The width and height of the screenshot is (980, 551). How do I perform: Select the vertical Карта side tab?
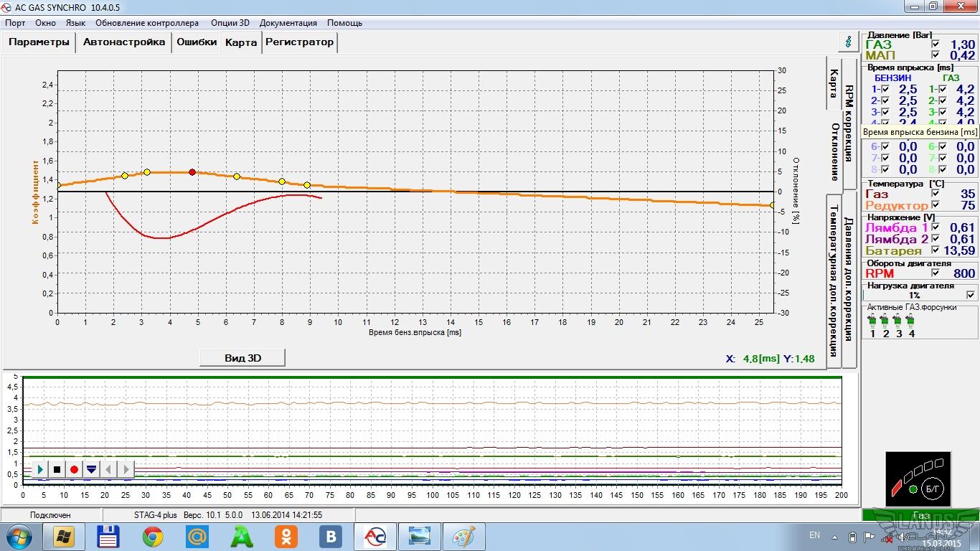tap(834, 84)
